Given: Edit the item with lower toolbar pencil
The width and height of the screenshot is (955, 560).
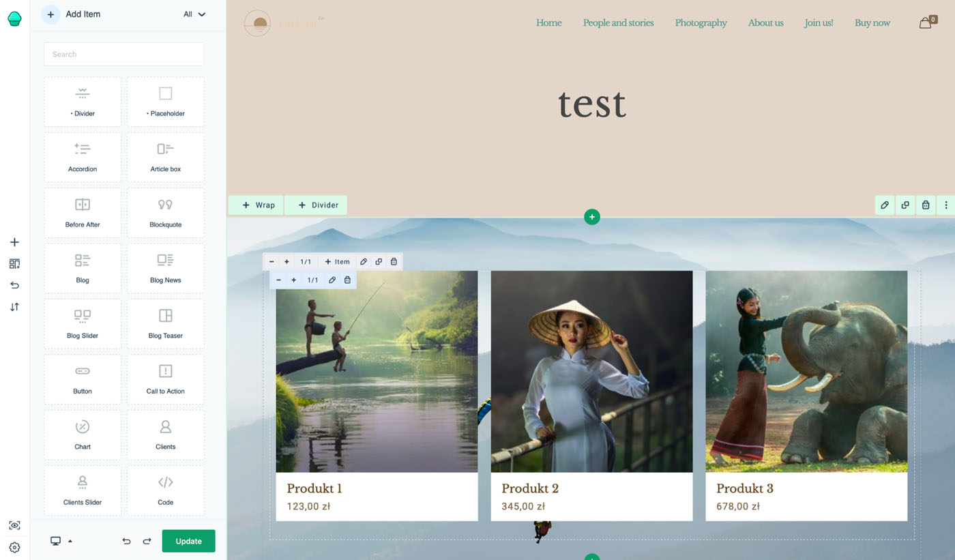Looking at the screenshot, I should pos(332,280).
